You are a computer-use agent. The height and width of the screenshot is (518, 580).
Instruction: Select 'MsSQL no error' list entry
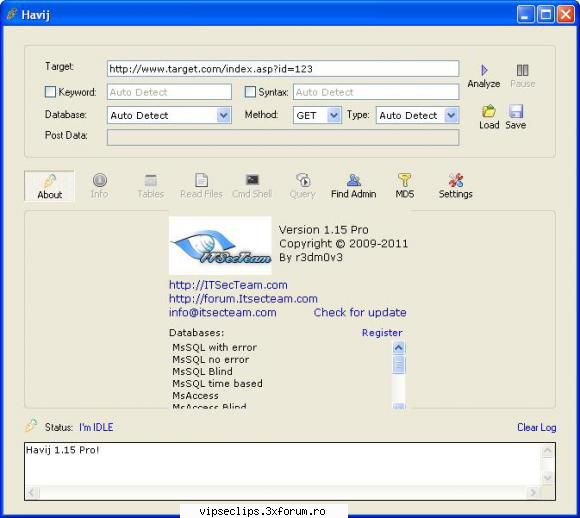pyautogui.click(x=210, y=359)
